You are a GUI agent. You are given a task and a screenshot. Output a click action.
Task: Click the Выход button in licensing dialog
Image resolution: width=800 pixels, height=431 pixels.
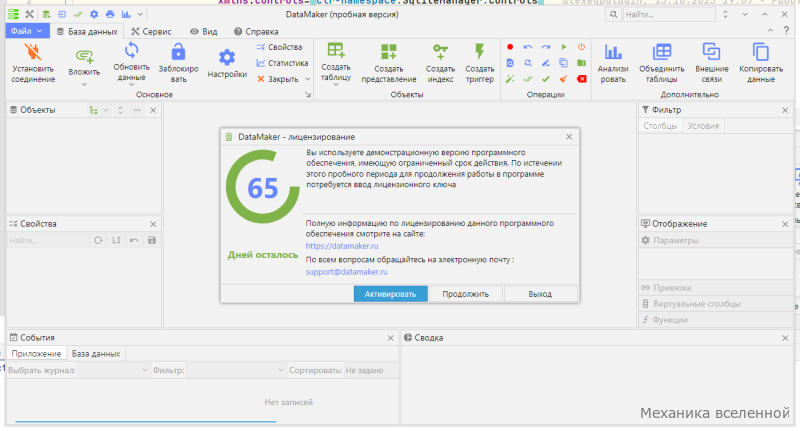tap(540, 294)
